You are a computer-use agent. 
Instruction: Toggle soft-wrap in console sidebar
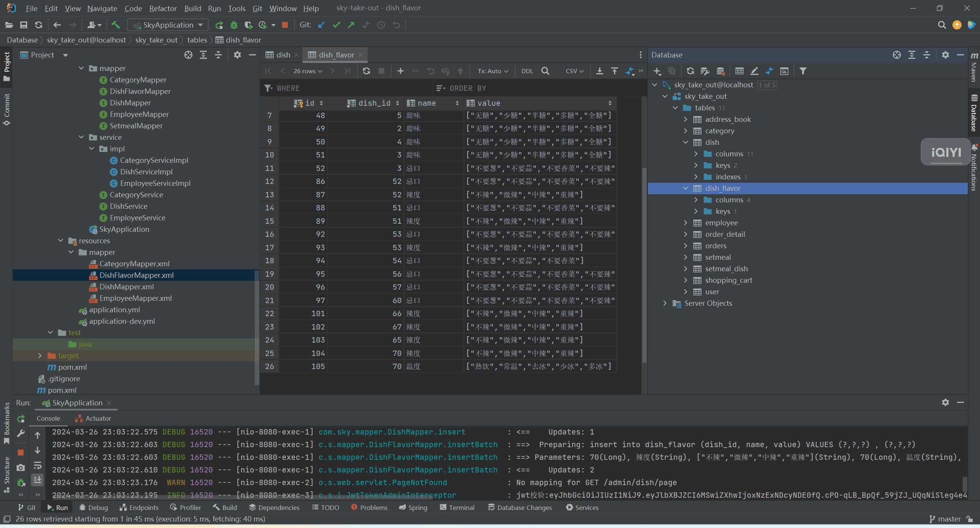click(38, 466)
